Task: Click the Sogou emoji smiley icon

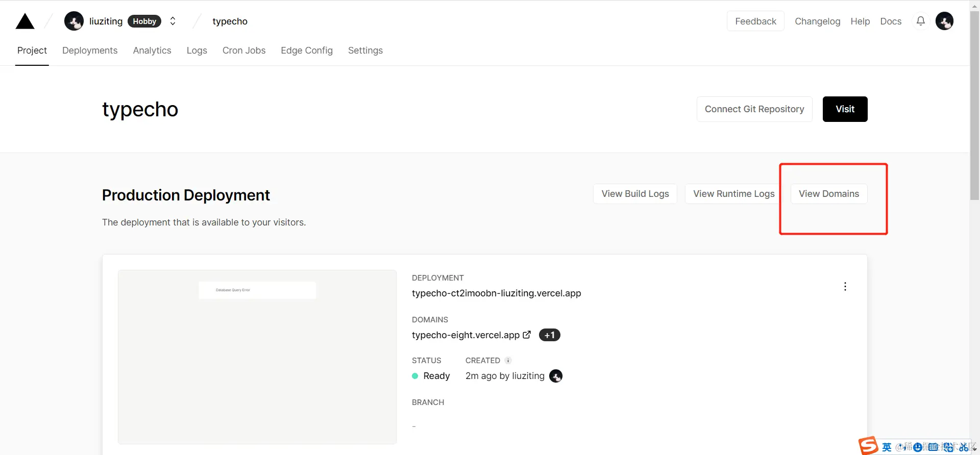Action: (917, 447)
